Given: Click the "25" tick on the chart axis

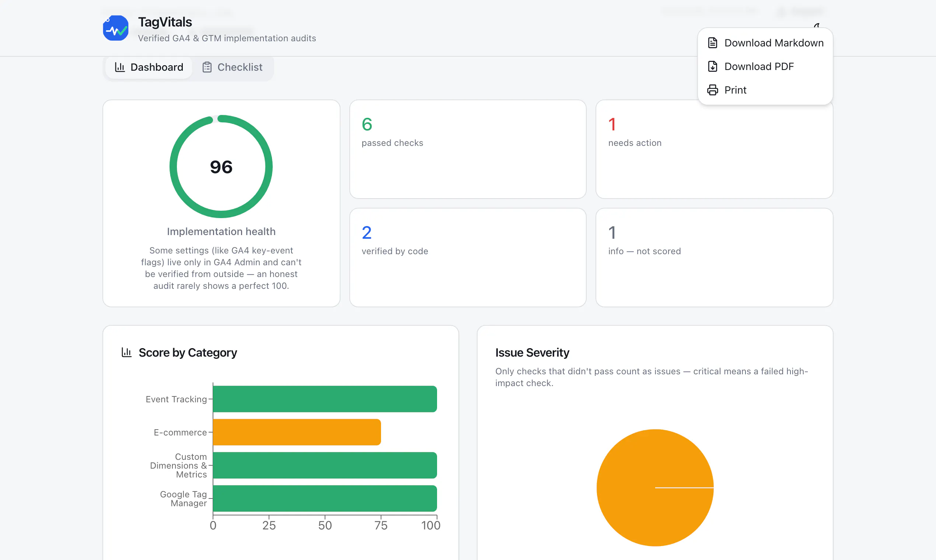Looking at the screenshot, I should coord(269,525).
